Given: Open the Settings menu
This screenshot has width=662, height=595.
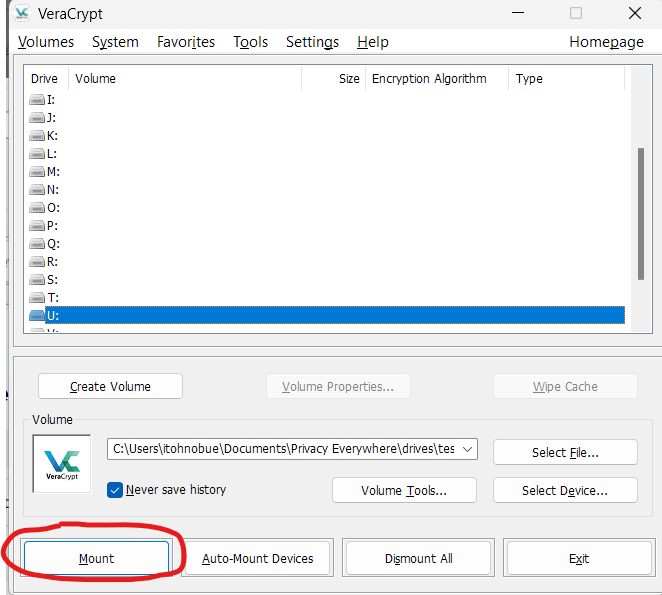Looking at the screenshot, I should click(x=312, y=42).
